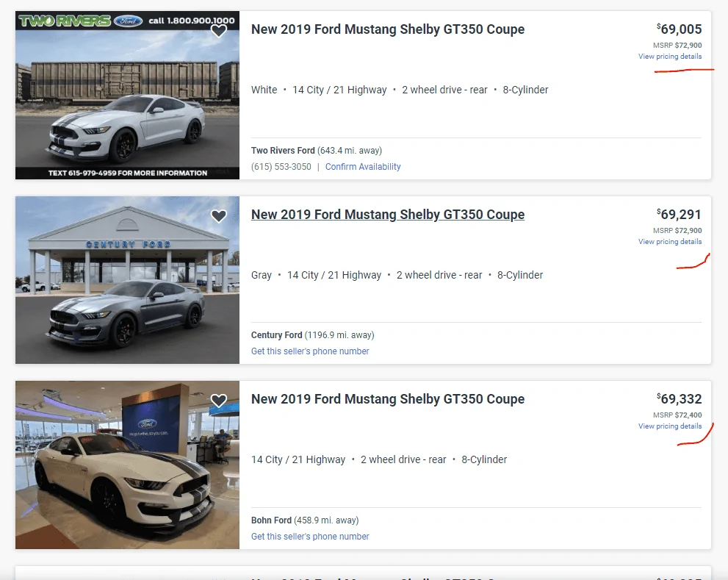The width and height of the screenshot is (728, 580).
Task: Click Bohn Ford dealer name
Action: (x=271, y=520)
